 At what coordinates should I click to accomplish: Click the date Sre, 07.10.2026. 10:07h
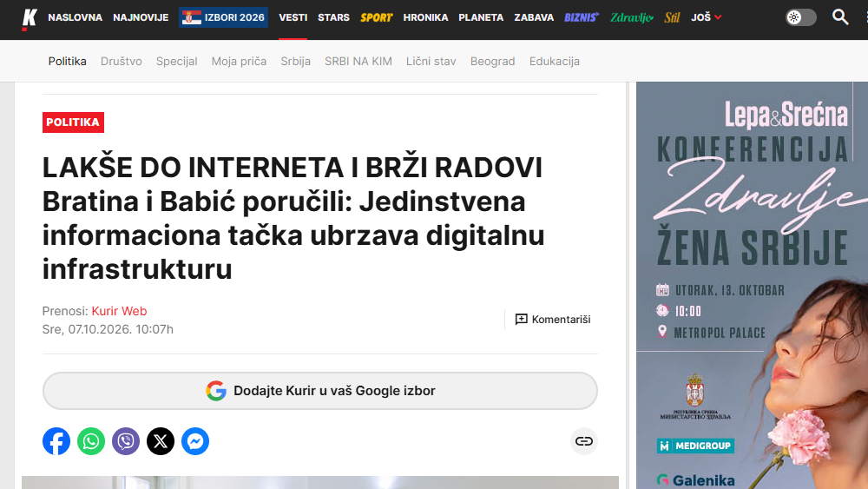(x=108, y=329)
